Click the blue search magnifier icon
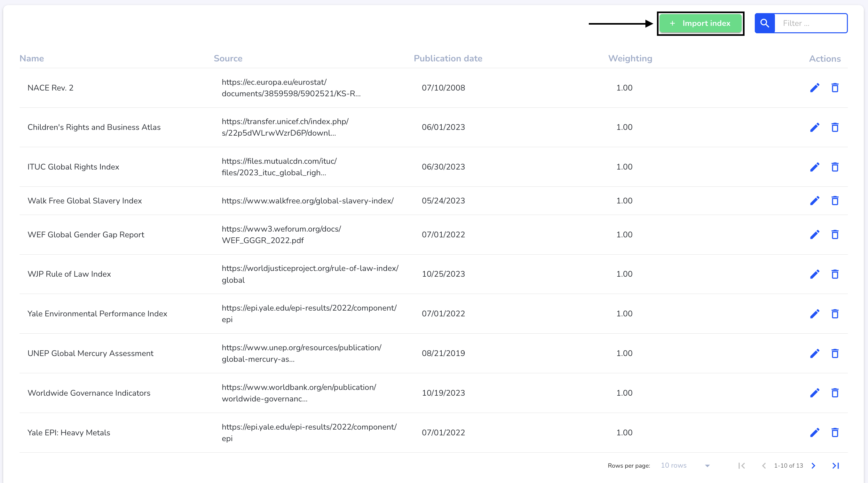The width and height of the screenshot is (868, 483). (765, 23)
